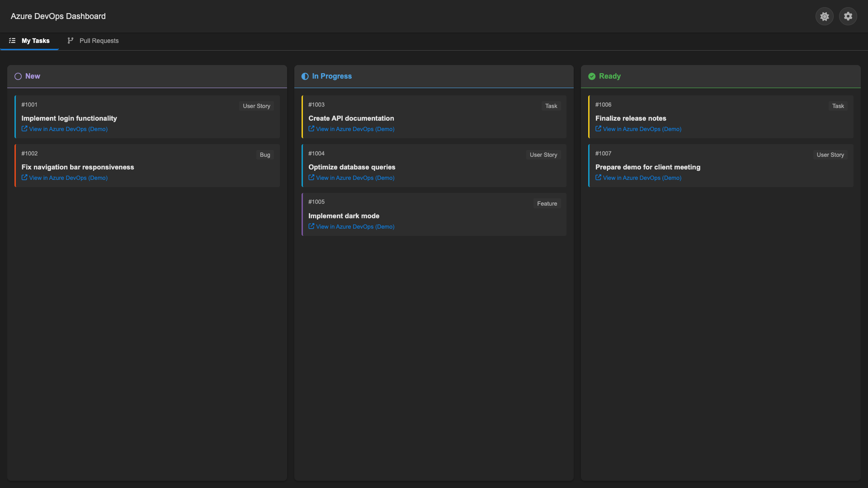Select the Finalize release notes title
This screenshot has width=868, height=488.
point(631,118)
